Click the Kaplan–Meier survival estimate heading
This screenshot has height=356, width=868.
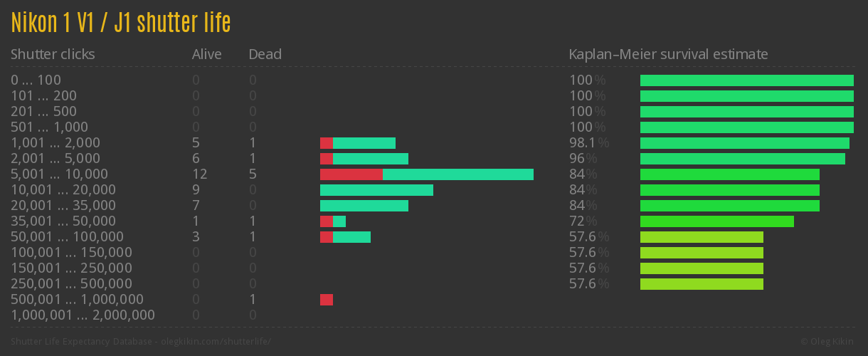pyautogui.click(x=668, y=54)
